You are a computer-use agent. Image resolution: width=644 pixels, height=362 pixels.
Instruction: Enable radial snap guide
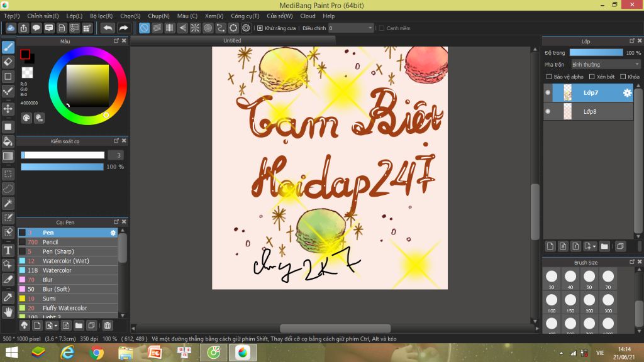tap(195, 28)
